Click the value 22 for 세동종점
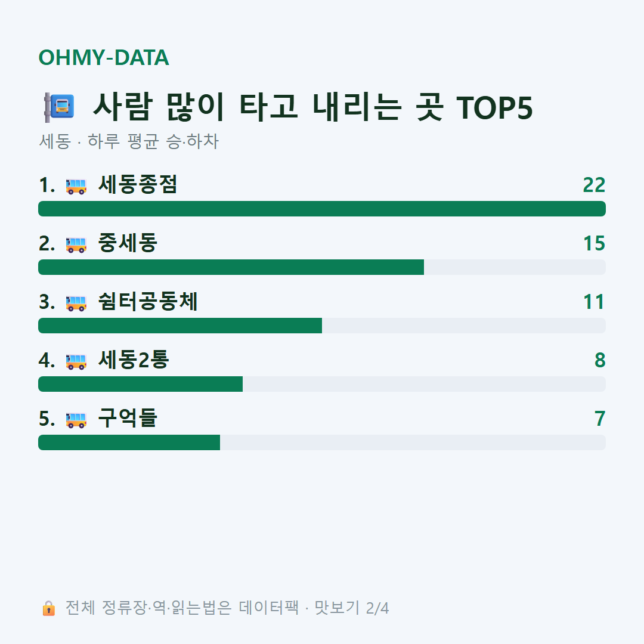 594,185
